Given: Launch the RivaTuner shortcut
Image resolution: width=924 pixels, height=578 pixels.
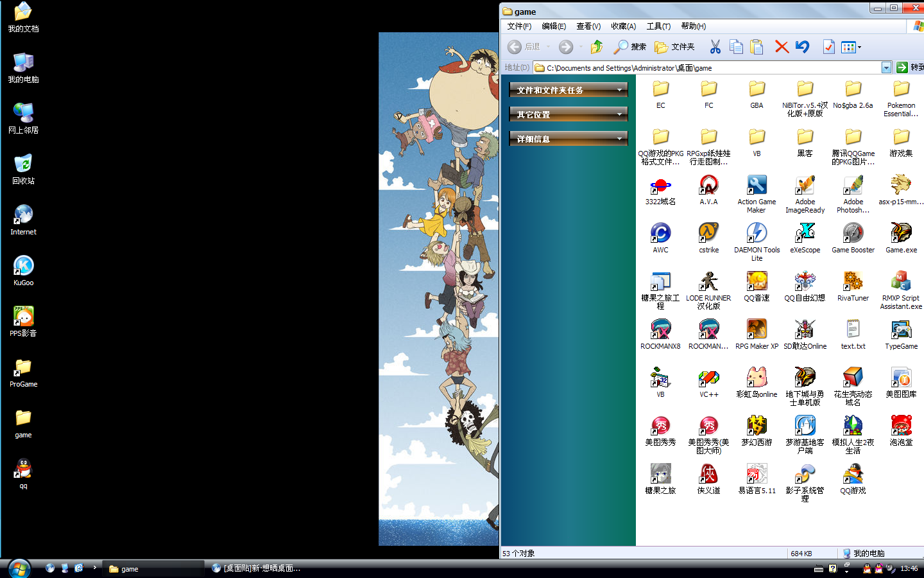Looking at the screenshot, I should 853,286.
